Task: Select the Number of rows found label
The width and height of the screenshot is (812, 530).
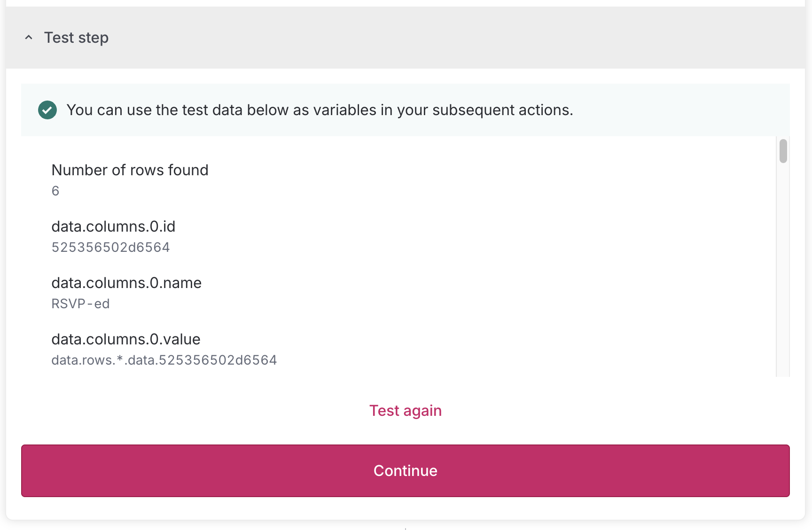Action: (x=130, y=170)
